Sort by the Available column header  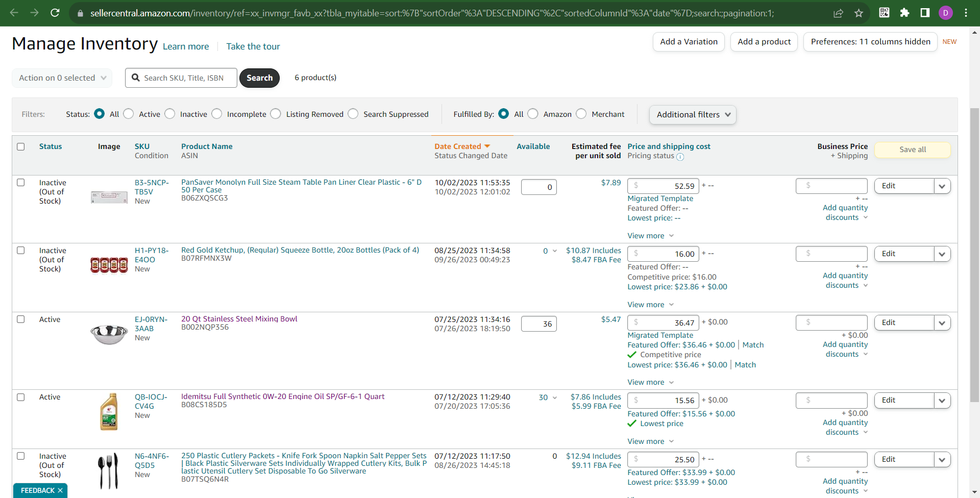[x=533, y=146]
